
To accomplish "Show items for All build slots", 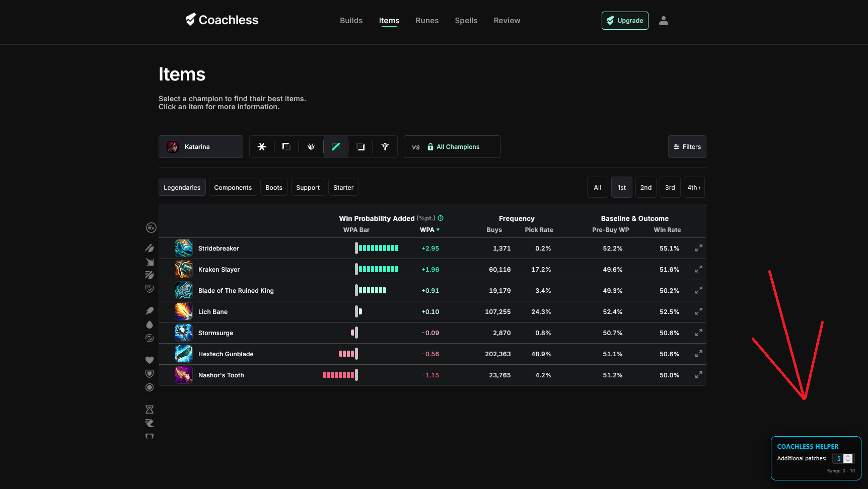I will click(x=598, y=188).
